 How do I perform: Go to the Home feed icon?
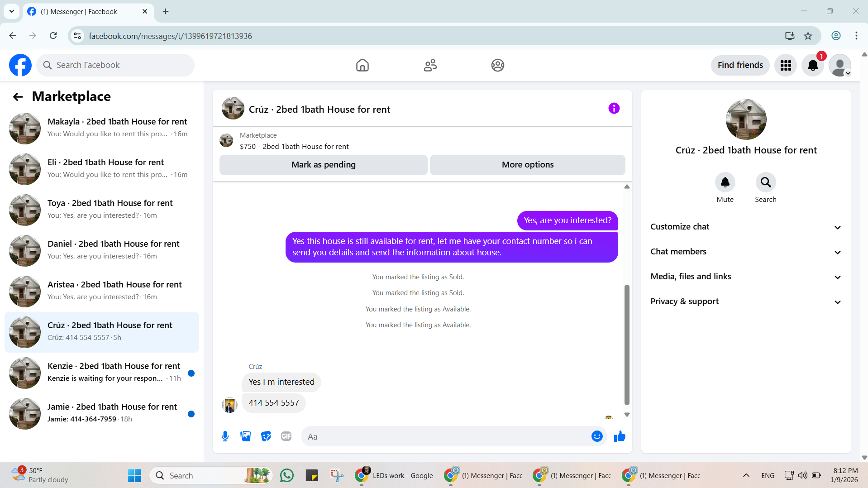click(362, 65)
